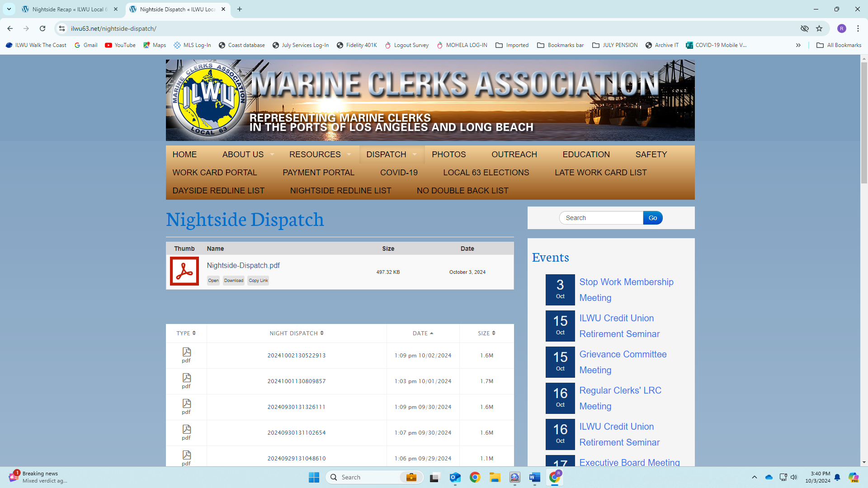Open the volume icon in the system tray
The height and width of the screenshot is (488, 868).
pos(794,477)
